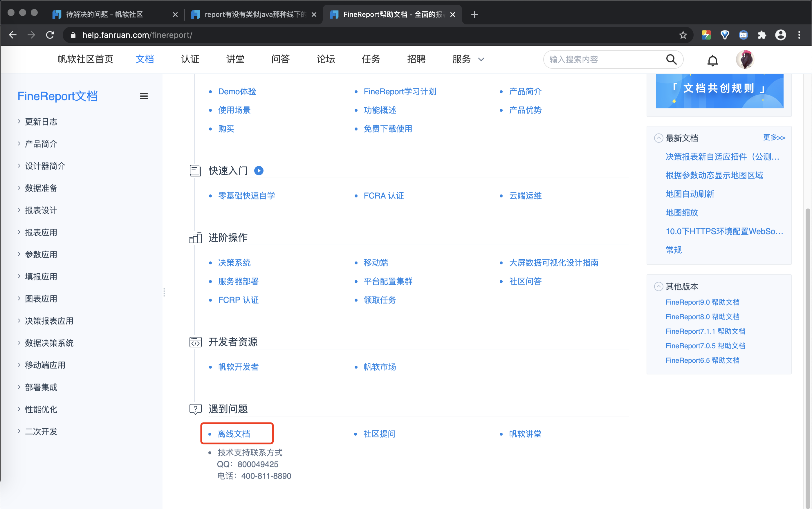This screenshot has width=812, height=509.
Task: Switch to 待解决的问题 browser tab
Action: tap(104, 15)
